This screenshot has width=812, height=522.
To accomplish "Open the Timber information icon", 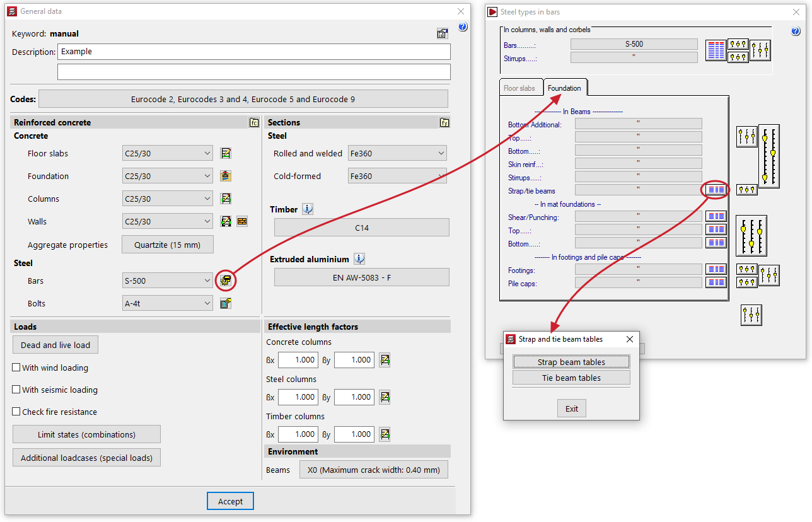I will click(x=308, y=209).
